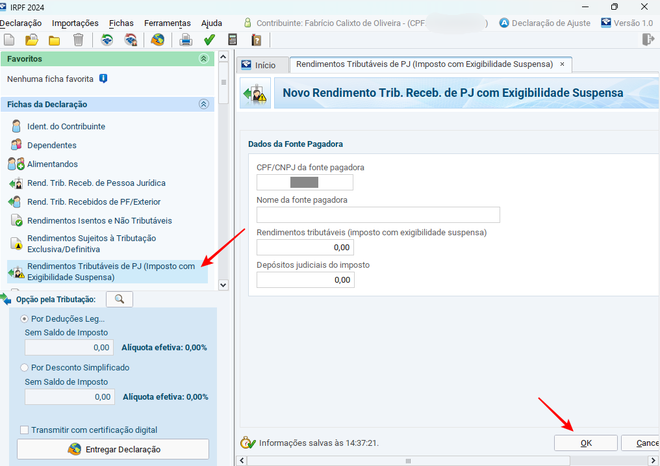
Task: Open the help book icon
Action: 256,40
